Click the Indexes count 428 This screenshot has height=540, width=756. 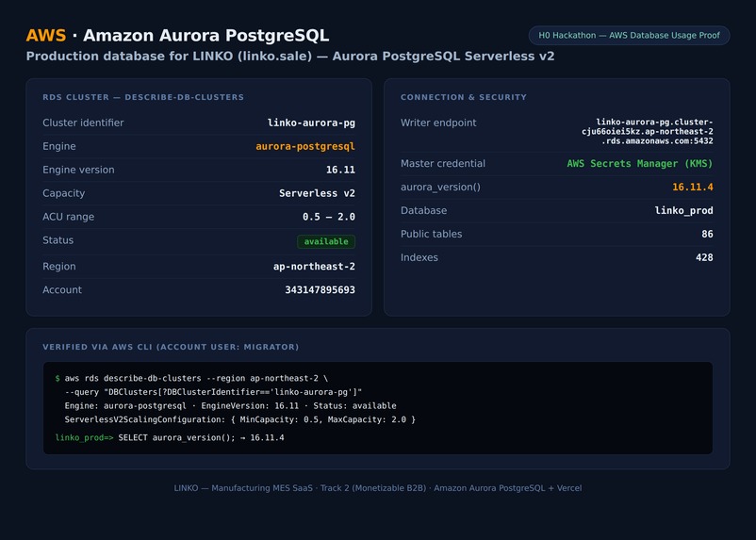(x=704, y=257)
